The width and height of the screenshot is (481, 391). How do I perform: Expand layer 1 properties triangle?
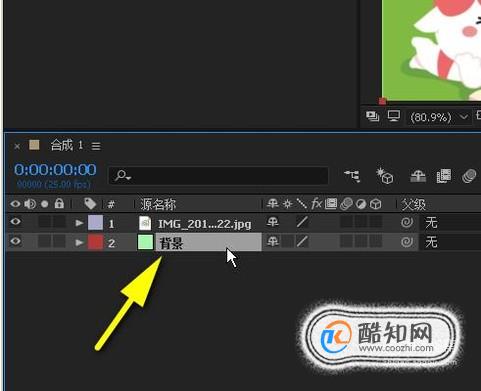coord(79,223)
